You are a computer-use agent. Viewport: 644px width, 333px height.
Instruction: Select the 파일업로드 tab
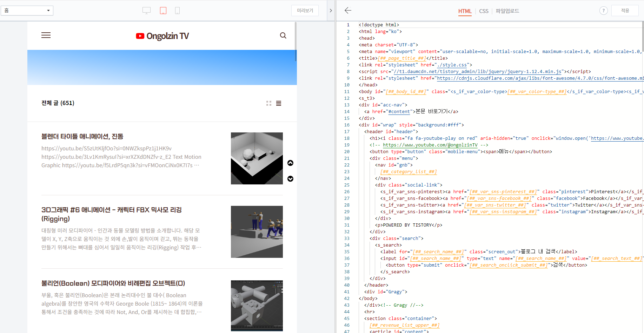pos(507,11)
